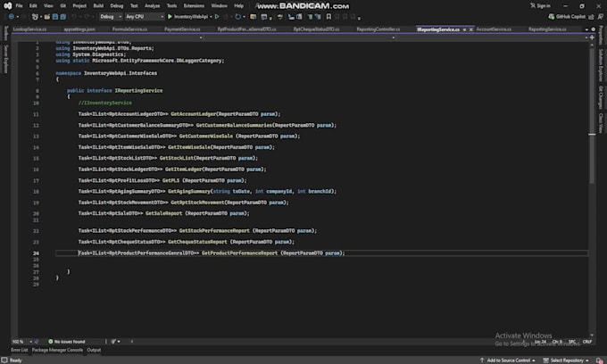Switch to appsettings.json tab
Image resolution: width=607 pixels, height=364 pixels.
79,29
